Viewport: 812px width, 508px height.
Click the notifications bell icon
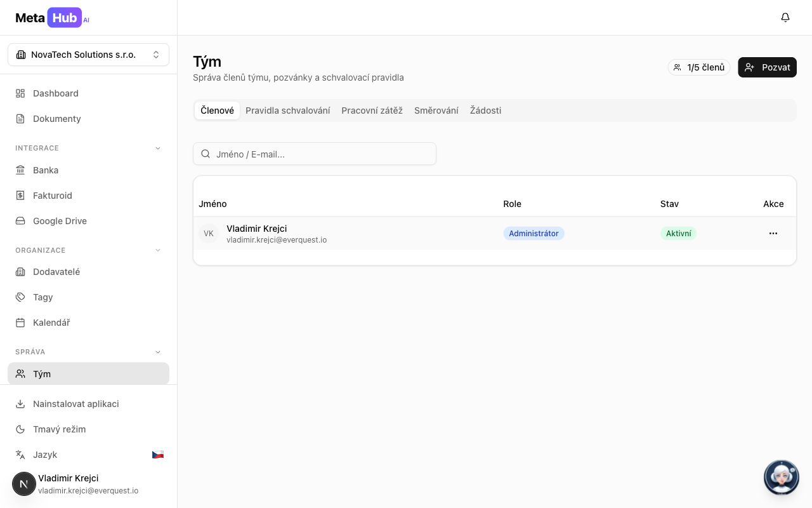coord(785,18)
